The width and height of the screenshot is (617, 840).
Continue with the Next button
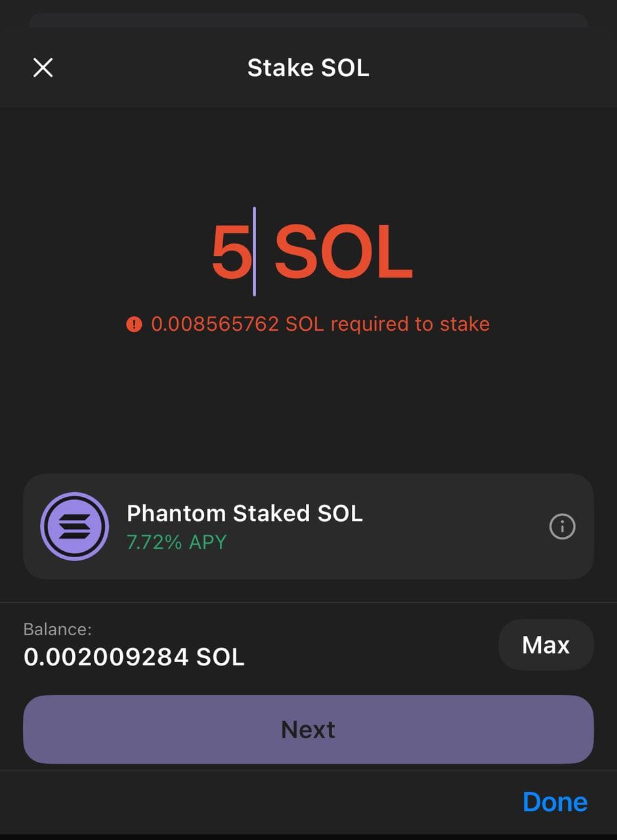coord(308,729)
